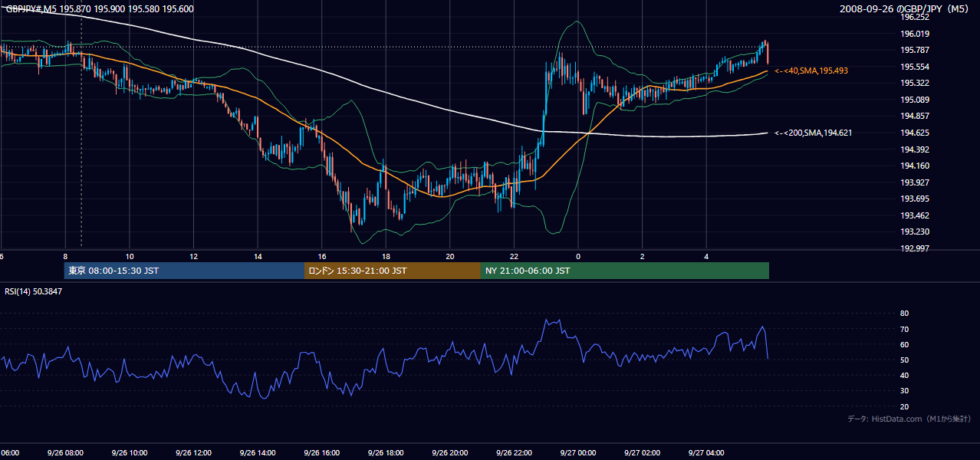Viewport: 980px width, 460px height.
Task: Click hour label 18 on upper time axis
Action: point(386,257)
